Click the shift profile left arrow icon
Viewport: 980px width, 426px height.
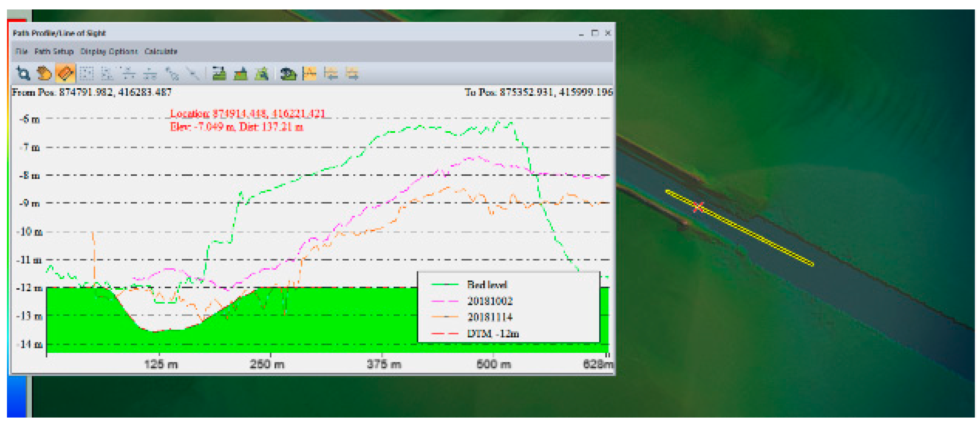pos(331,73)
